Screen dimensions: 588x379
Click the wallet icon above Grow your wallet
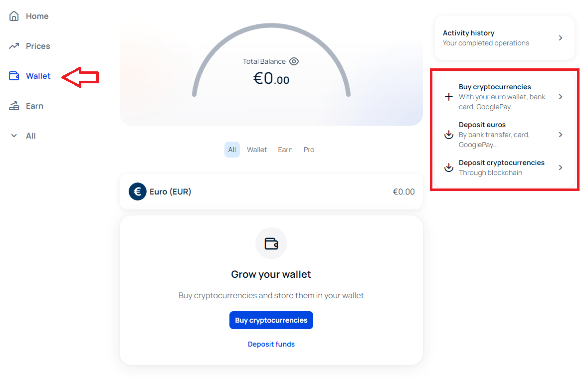(x=271, y=243)
